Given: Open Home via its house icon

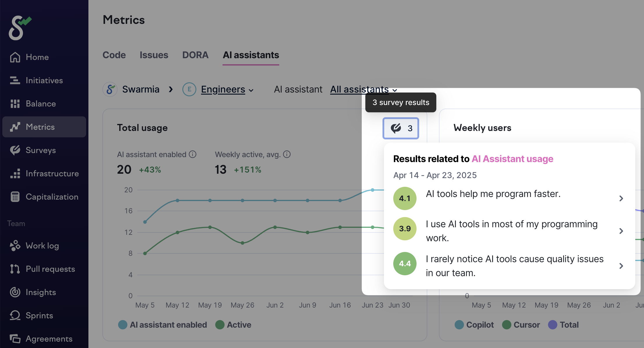Looking at the screenshot, I should click(15, 57).
